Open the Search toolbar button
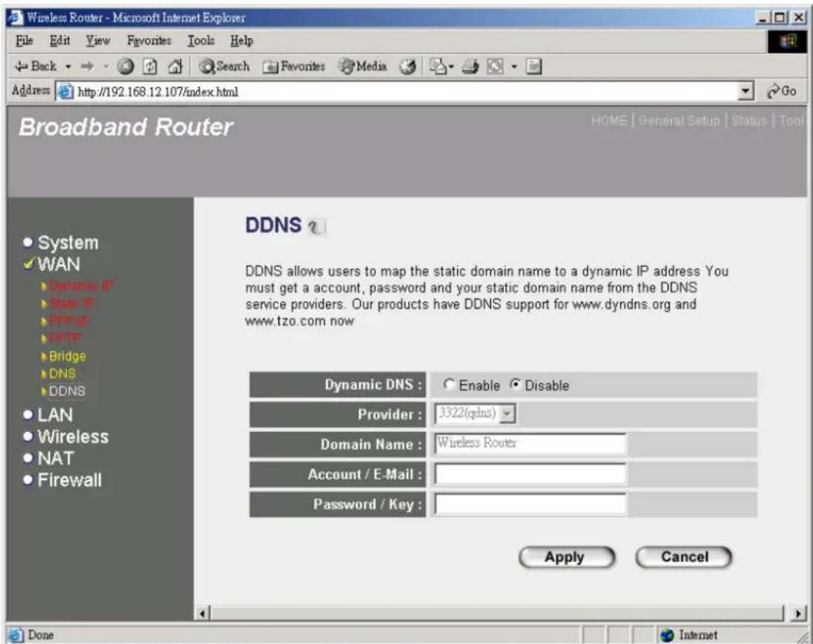This screenshot has width=813, height=644. (x=224, y=66)
